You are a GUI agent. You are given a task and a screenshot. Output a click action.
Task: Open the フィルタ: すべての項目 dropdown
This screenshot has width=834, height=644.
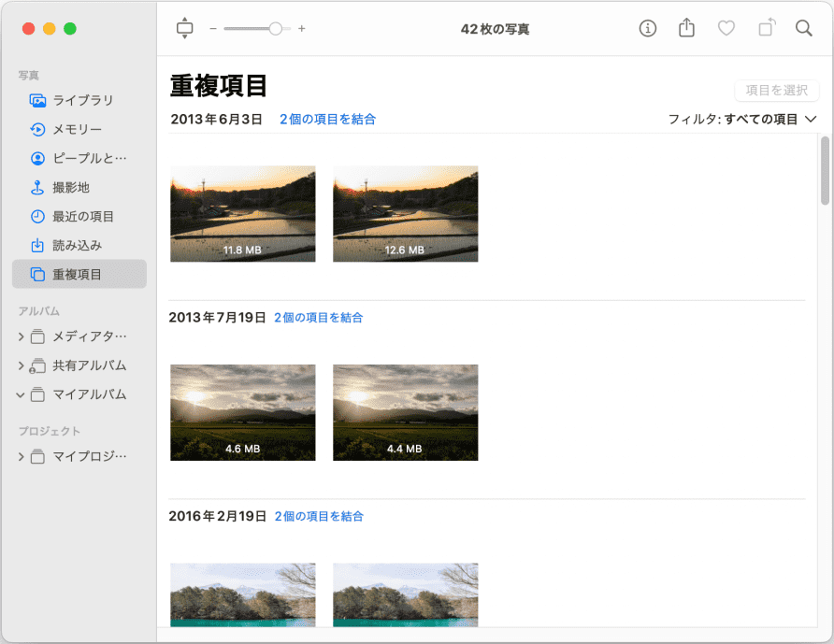(742, 119)
